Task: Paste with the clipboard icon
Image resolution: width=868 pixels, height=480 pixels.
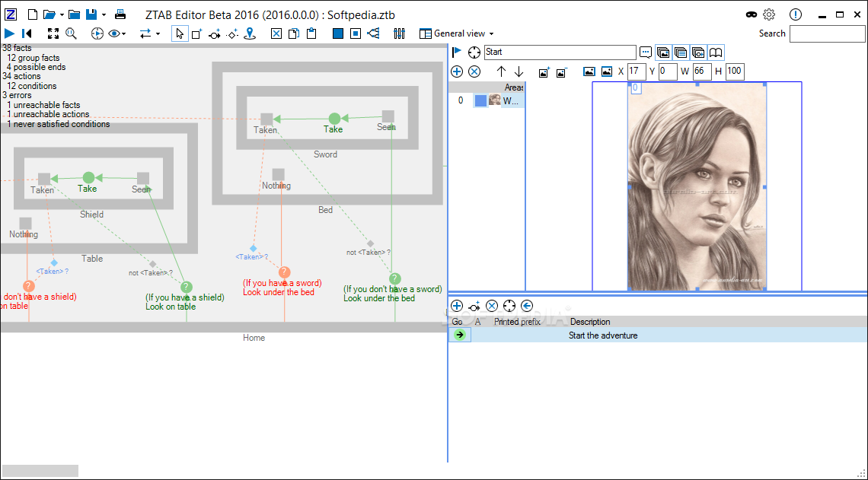Action: point(311,33)
